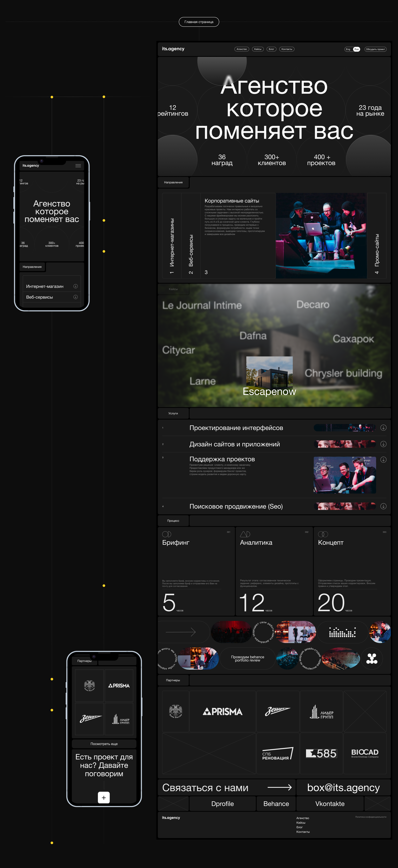
Task: Expand Интернет-магазин on the mobile mockup
Action: [75, 286]
